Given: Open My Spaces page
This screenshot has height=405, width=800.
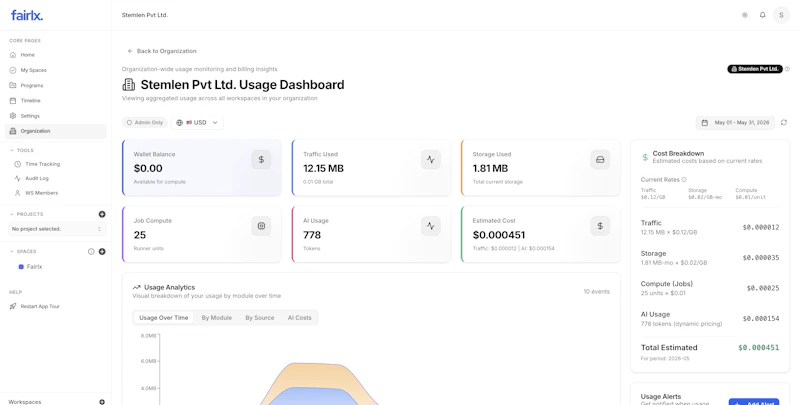Looking at the screenshot, I should [x=56, y=70].
